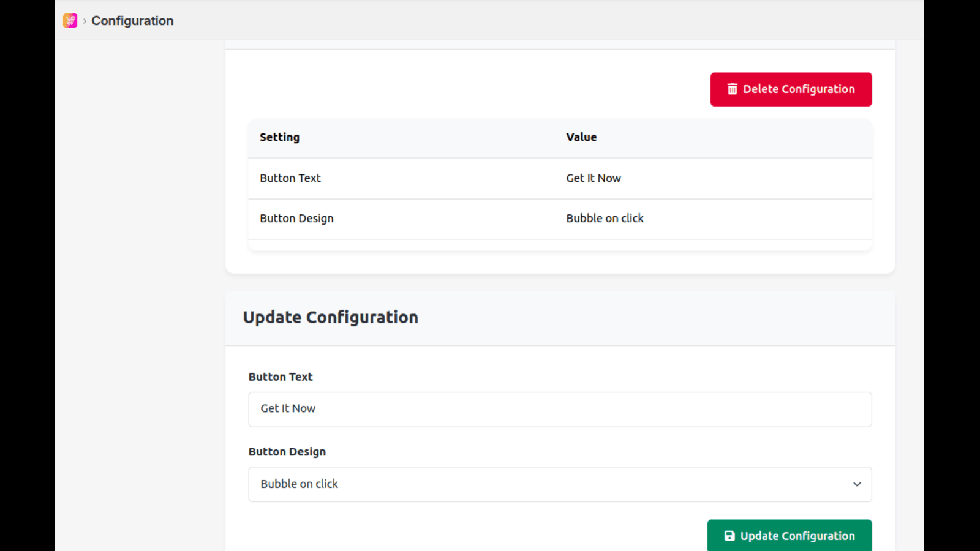Select the Button Design row in table

tap(296, 219)
